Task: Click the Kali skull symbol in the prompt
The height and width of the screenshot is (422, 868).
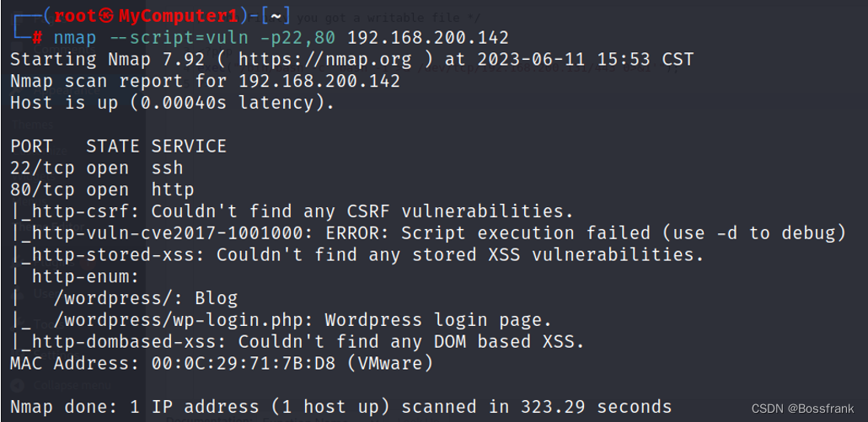Action: [x=107, y=15]
